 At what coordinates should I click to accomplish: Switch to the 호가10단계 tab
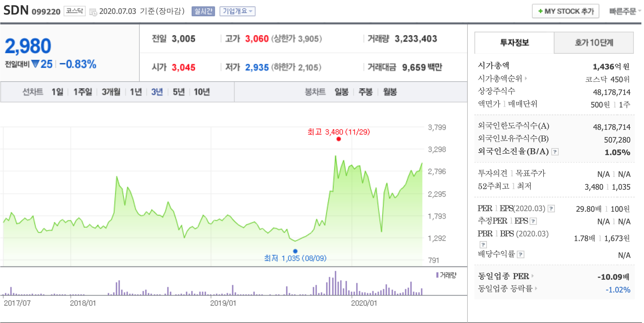point(594,43)
